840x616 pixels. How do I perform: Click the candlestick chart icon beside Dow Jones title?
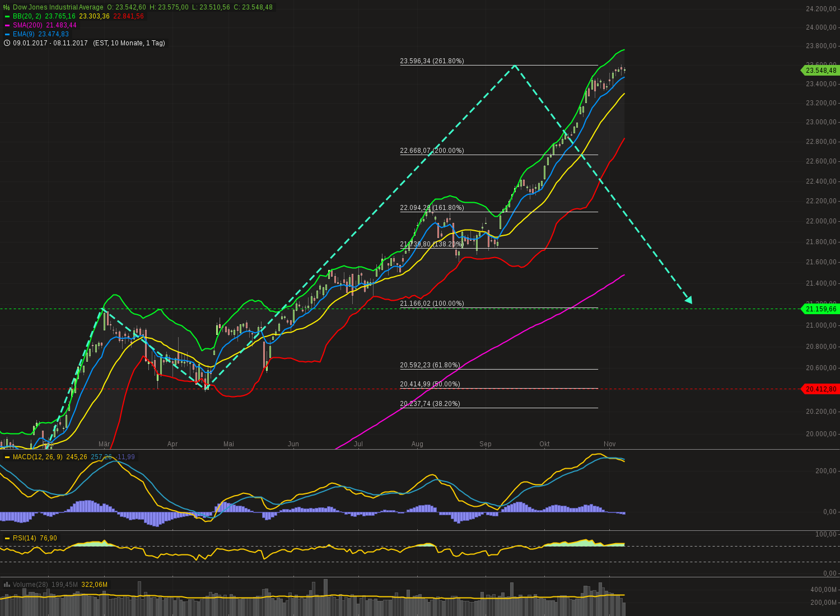[7, 7]
